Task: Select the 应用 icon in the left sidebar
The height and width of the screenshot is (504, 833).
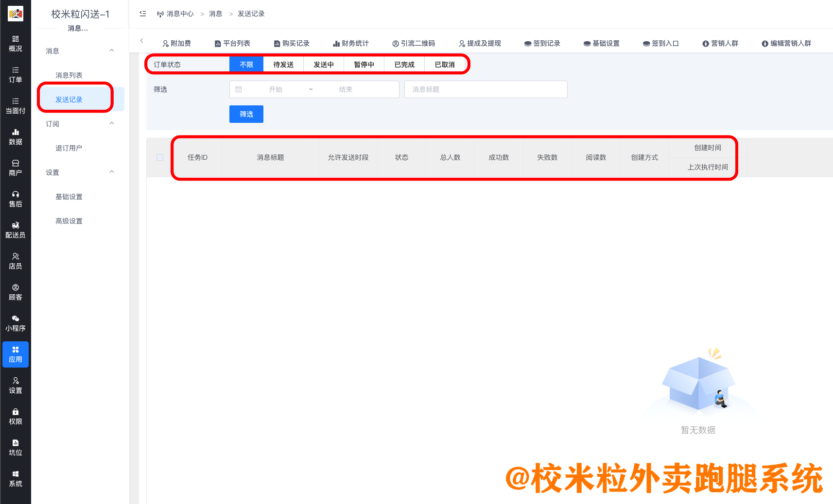Action: pos(16,354)
